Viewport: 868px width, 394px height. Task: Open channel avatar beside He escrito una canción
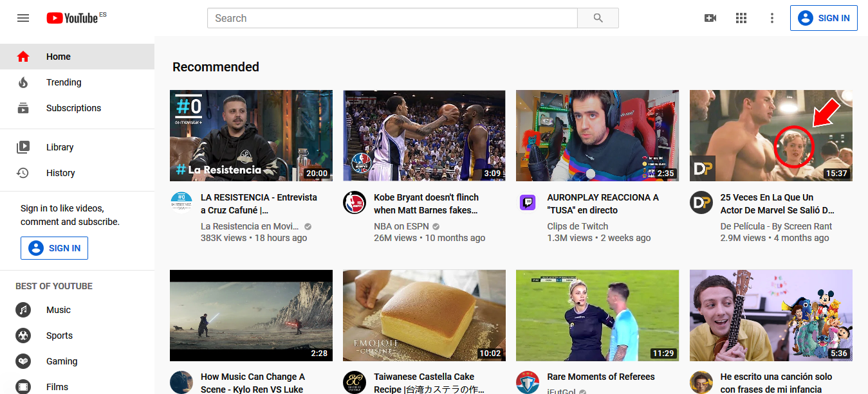click(x=701, y=382)
